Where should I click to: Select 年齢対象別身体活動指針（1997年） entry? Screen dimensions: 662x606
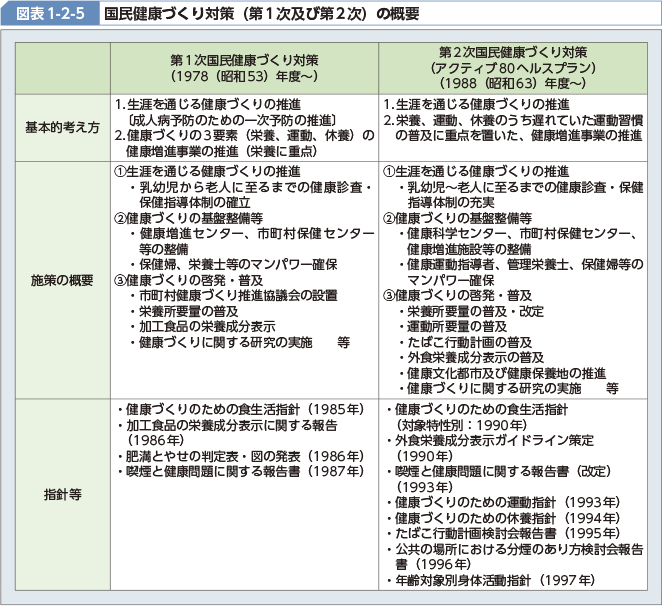click(490, 579)
